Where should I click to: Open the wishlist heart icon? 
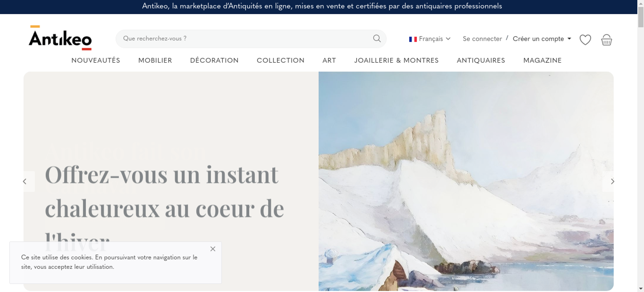click(585, 40)
